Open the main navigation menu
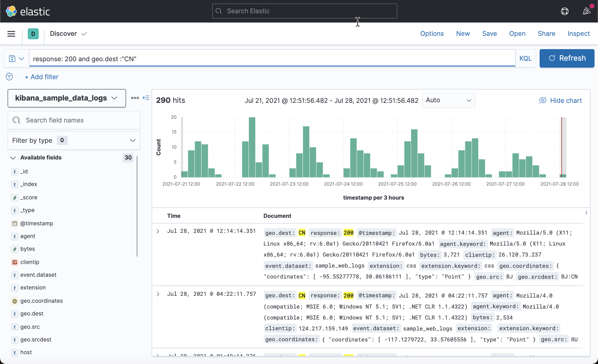 11,34
